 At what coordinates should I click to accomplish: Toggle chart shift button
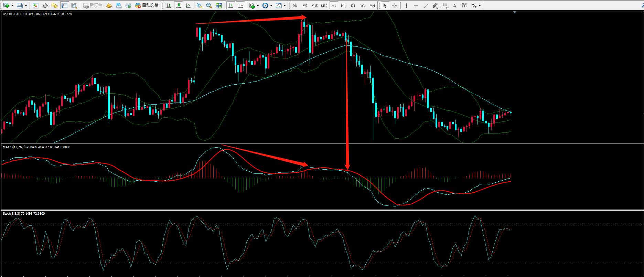pyautogui.click(x=240, y=6)
